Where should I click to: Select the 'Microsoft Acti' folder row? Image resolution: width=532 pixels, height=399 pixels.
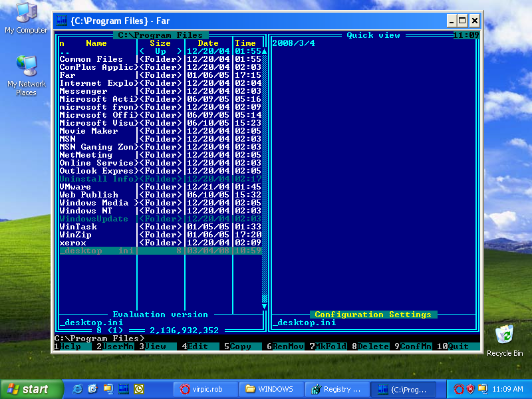pos(160,99)
